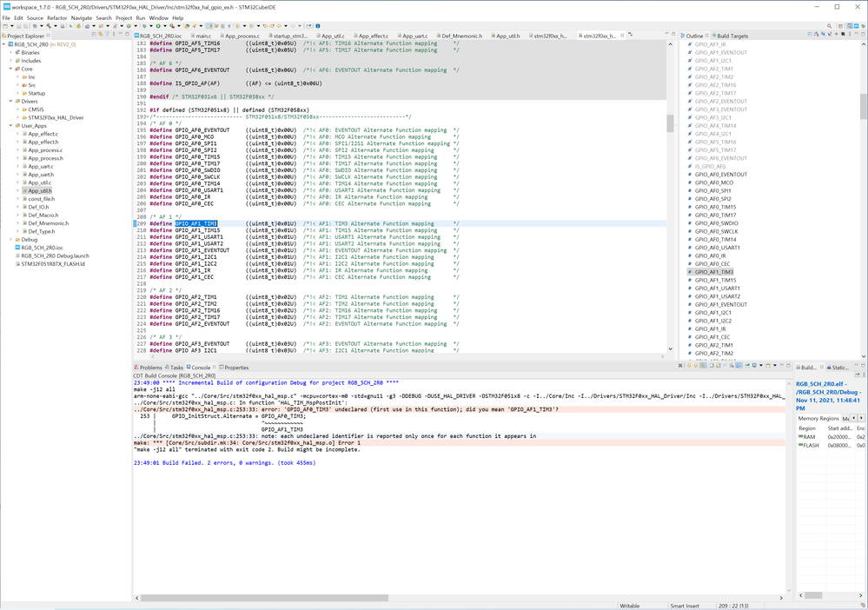
Task: Click the Project Explorer filter icon
Action: (107, 35)
